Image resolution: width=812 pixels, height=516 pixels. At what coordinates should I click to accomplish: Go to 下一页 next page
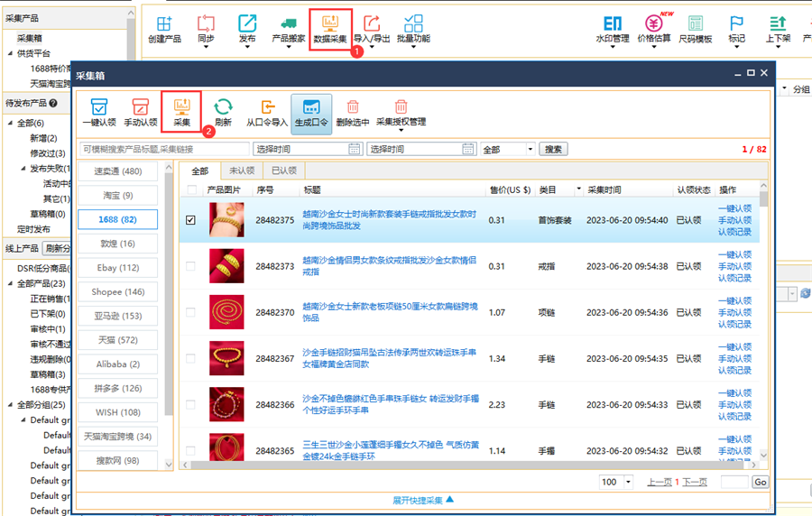tap(695, 482)
